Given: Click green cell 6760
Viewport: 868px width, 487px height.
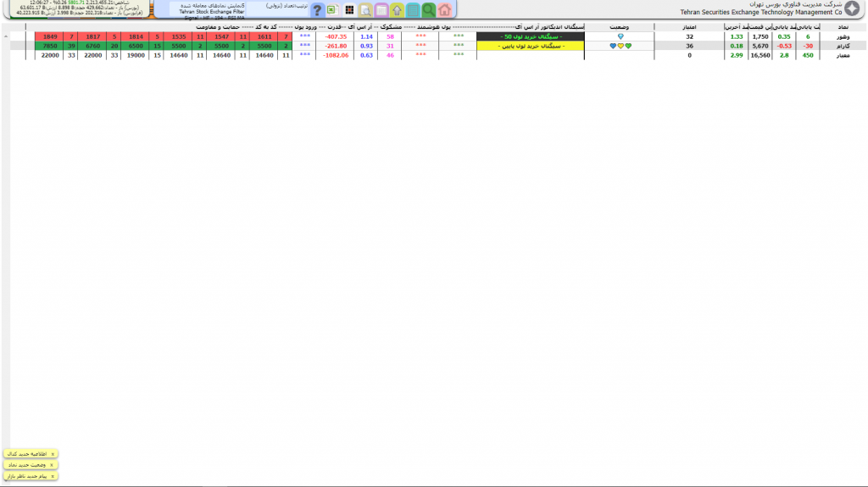Looking at the screenshot, I should 93,46.
